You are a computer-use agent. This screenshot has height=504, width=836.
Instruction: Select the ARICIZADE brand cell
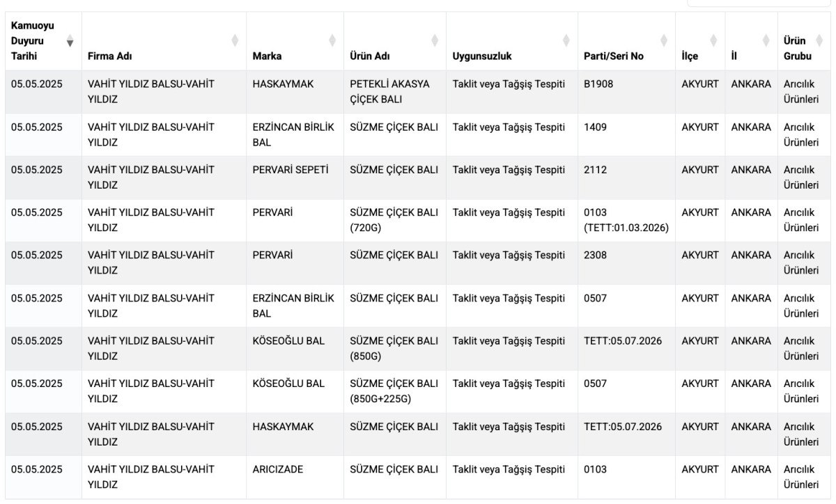[278, 469]
